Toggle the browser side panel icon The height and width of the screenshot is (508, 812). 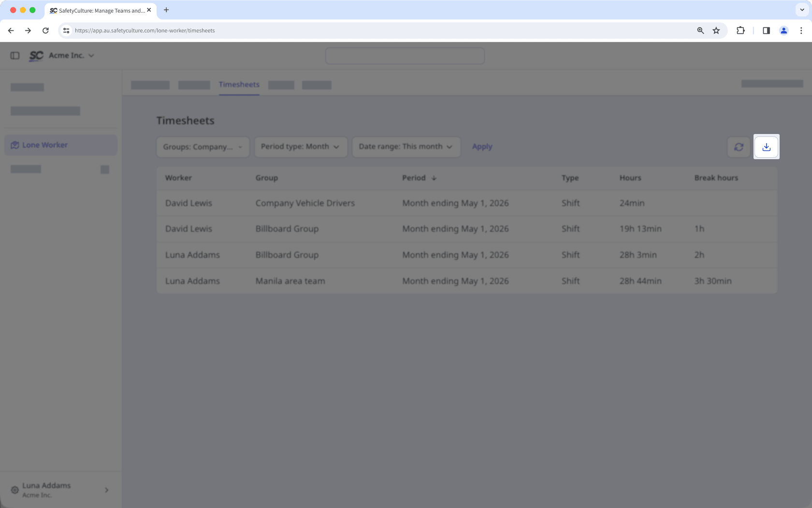coord(766,30)
